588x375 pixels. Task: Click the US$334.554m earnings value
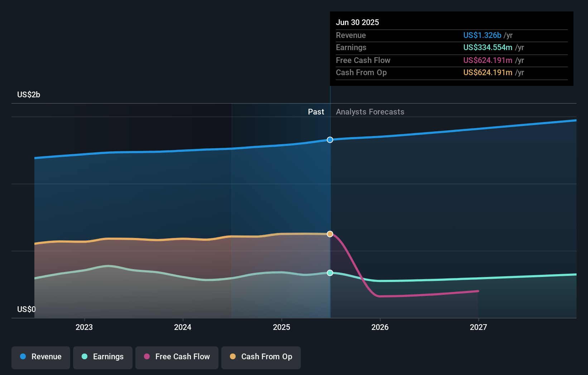point(488,47)
